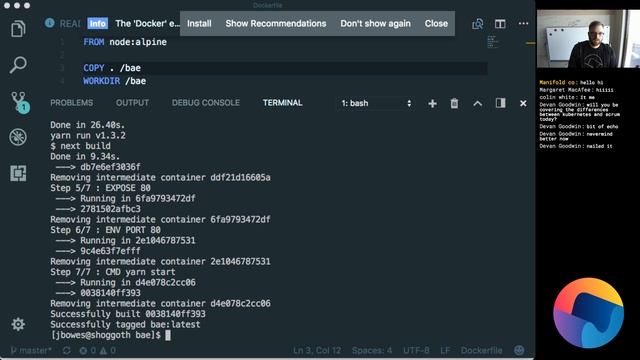Viewport: 640px width, 360px height.
Task: Split the editor layout
Action: (500, 24)
